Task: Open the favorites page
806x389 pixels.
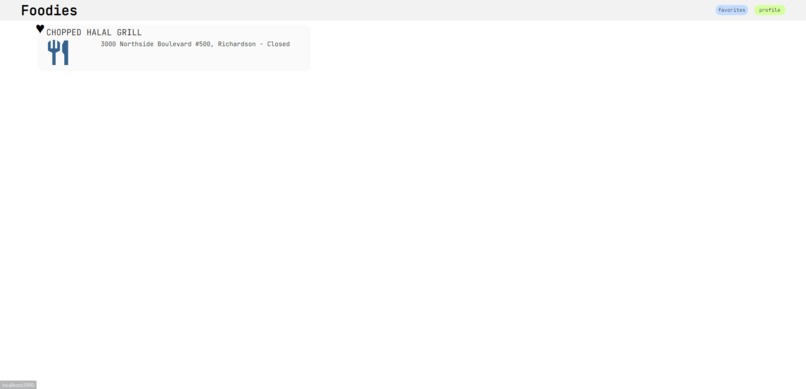Action: (x=731, y=10)
